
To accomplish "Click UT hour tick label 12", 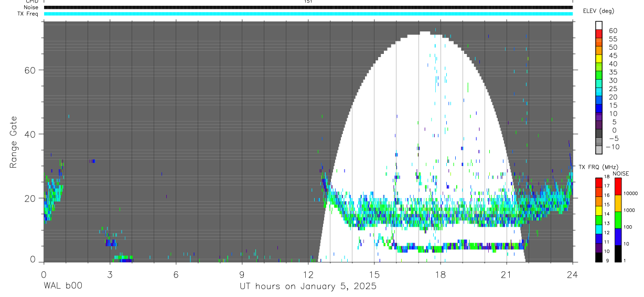I will pyautogui.click(x=308, y=273).
